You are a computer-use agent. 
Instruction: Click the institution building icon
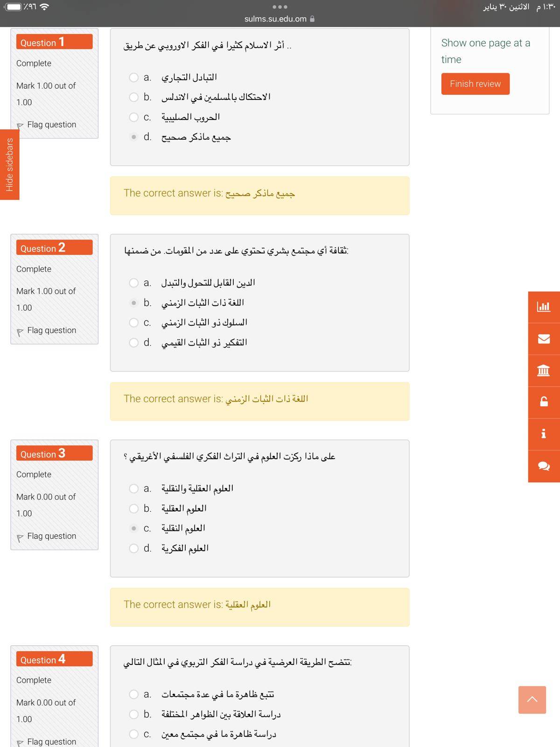[x=544, y=370]
